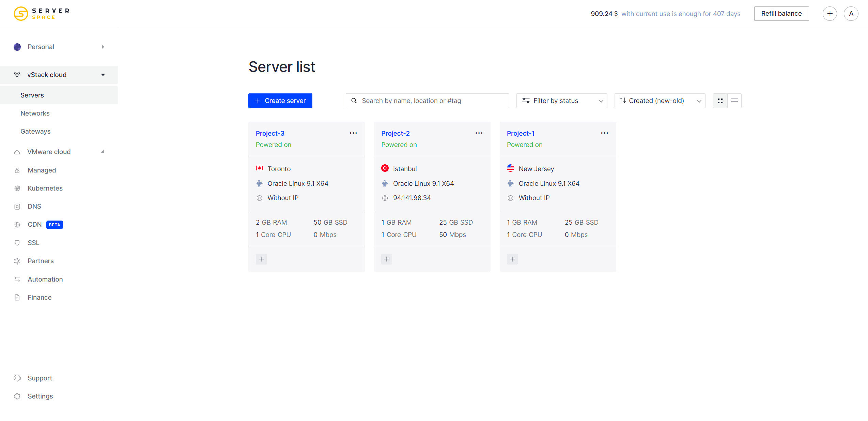
Task: Open Created new-old sort dropdown
Action: coord(660,101)
